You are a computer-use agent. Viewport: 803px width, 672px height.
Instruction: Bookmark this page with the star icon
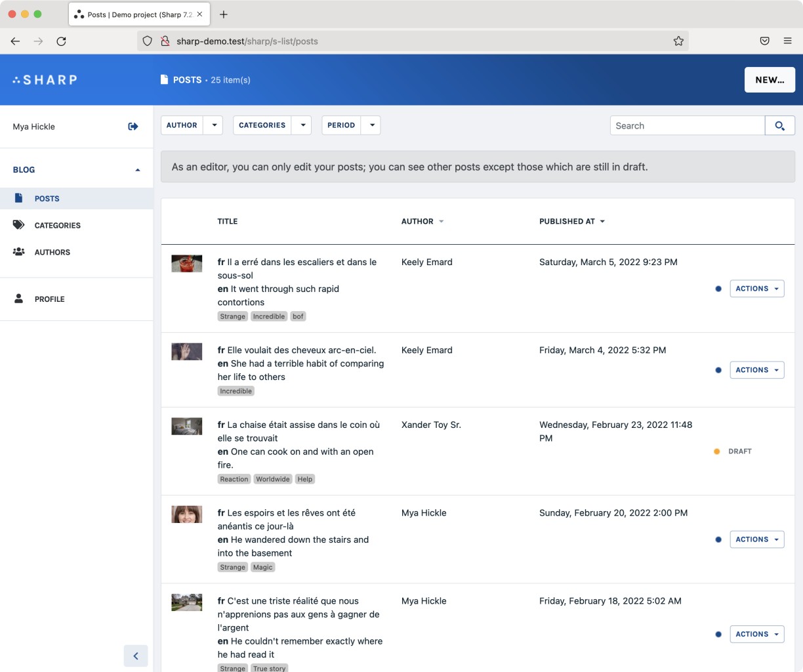coord(678,41)
